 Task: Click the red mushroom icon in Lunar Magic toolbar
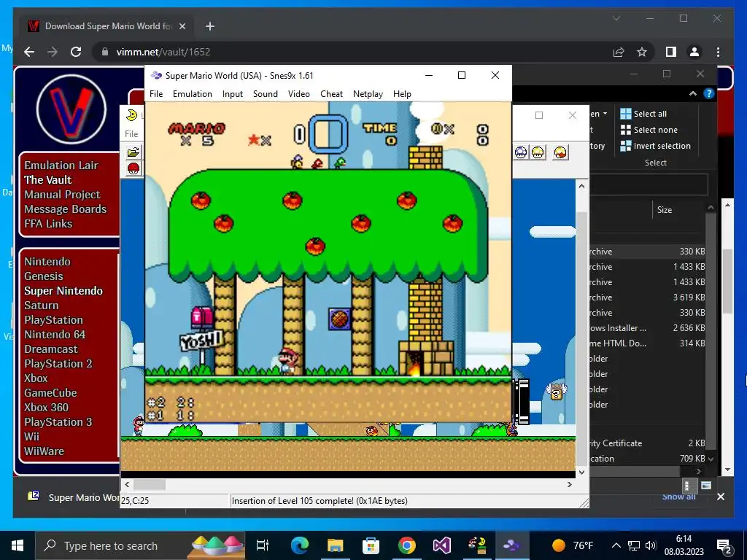point(133,168)
